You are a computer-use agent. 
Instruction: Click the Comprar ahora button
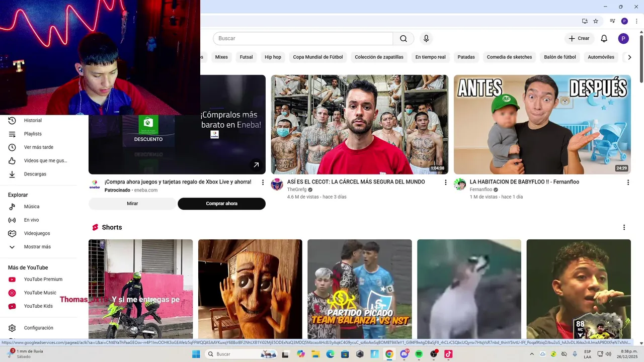221,204
